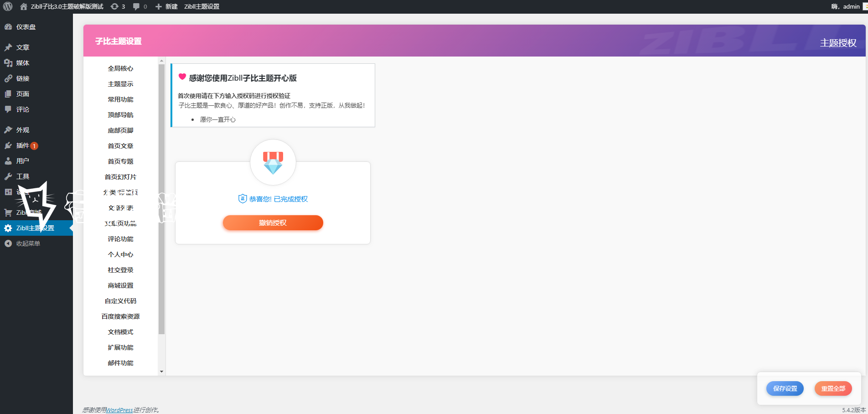The height and width of the screenshot is (414, 868).
Task: Click the 5.4.2版本 footer text
Action: click(x=854, y=410)
